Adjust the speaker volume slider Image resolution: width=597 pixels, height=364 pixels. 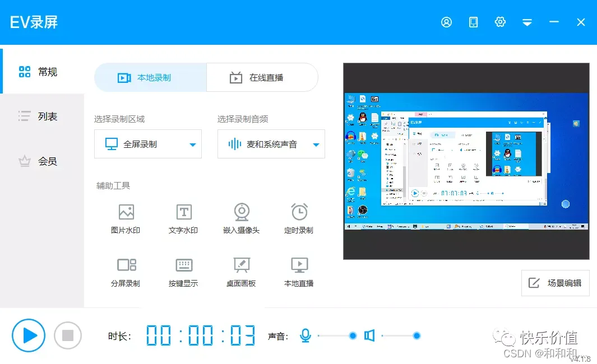tap(401, 335)
